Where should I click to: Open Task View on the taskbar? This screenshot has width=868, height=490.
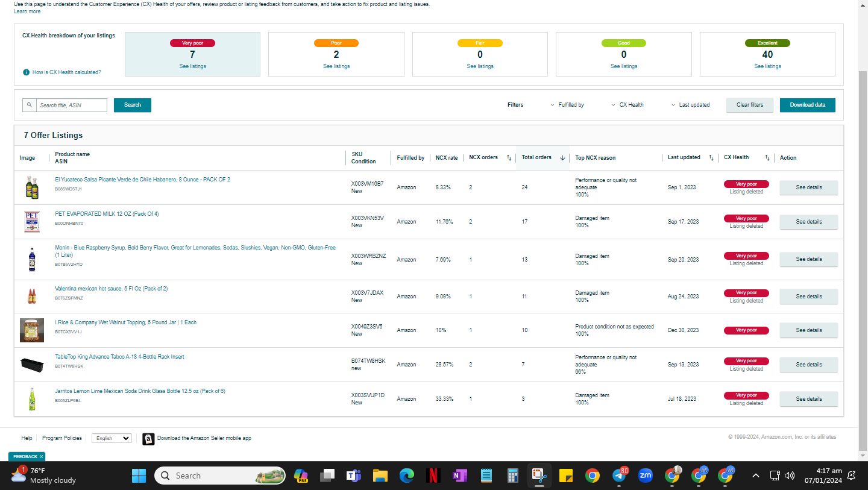(x=327, y=476)
